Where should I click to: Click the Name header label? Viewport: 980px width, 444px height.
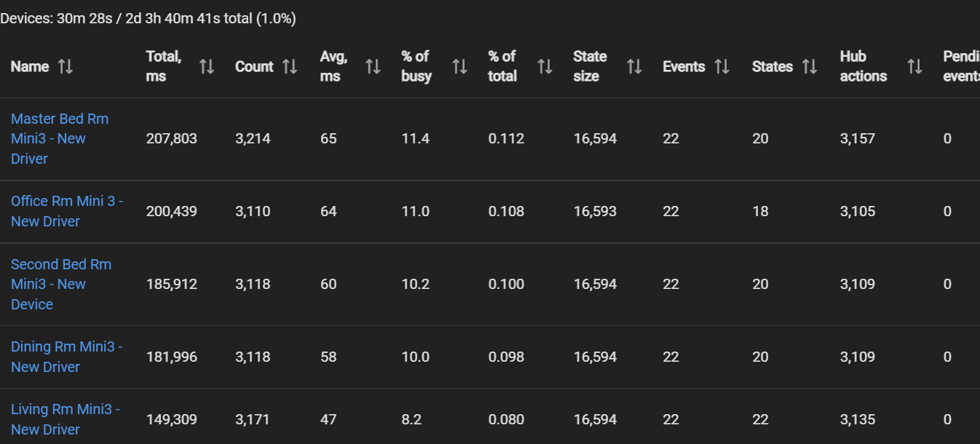[x=30, y=66]
